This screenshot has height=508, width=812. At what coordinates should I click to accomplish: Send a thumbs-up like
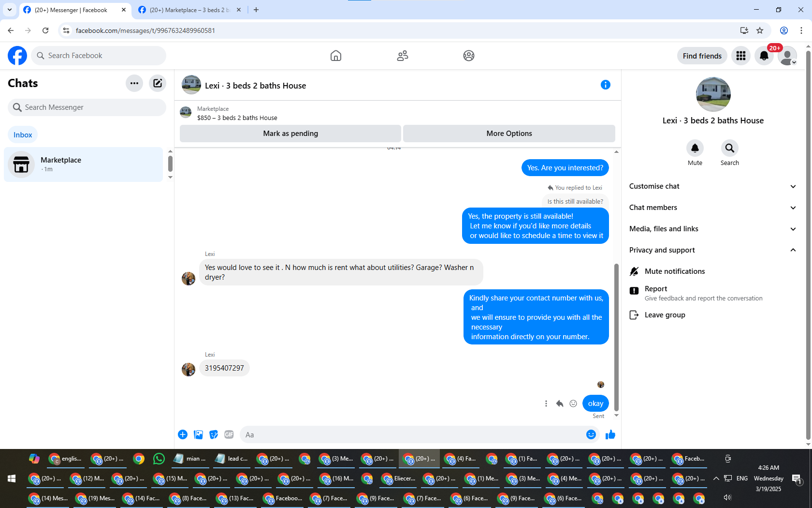610,434
